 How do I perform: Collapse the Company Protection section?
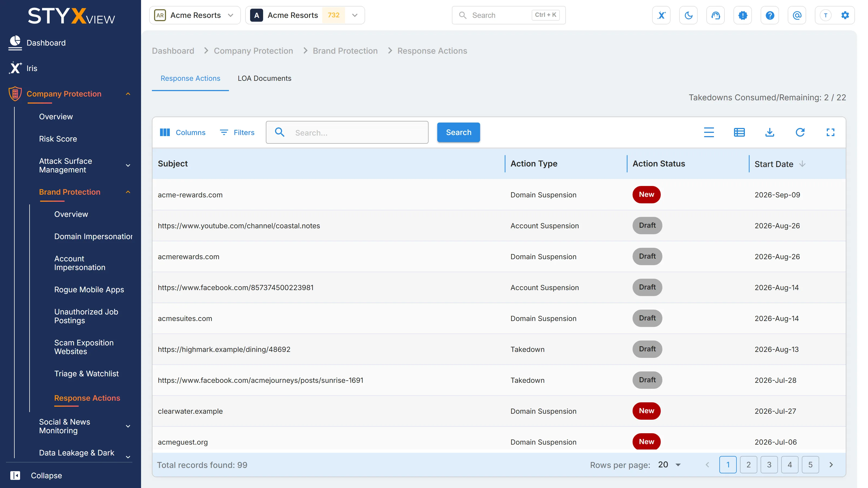coord(128,94)
